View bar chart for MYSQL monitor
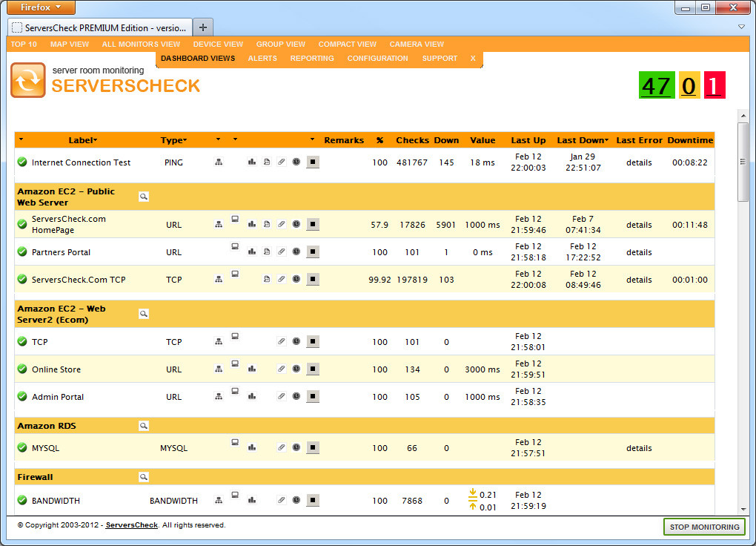The width and height of the screenshot is (756, 546). pos(252,447)
